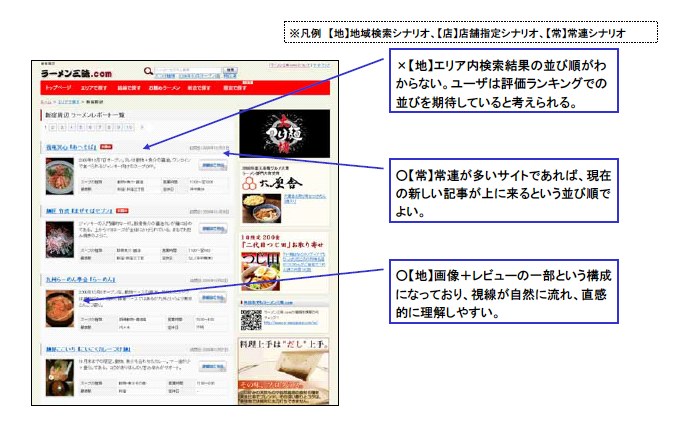Click the ラーメン三誌.com site logo
The height and width of the screenshot is (427, 676).
coord(77,73)
